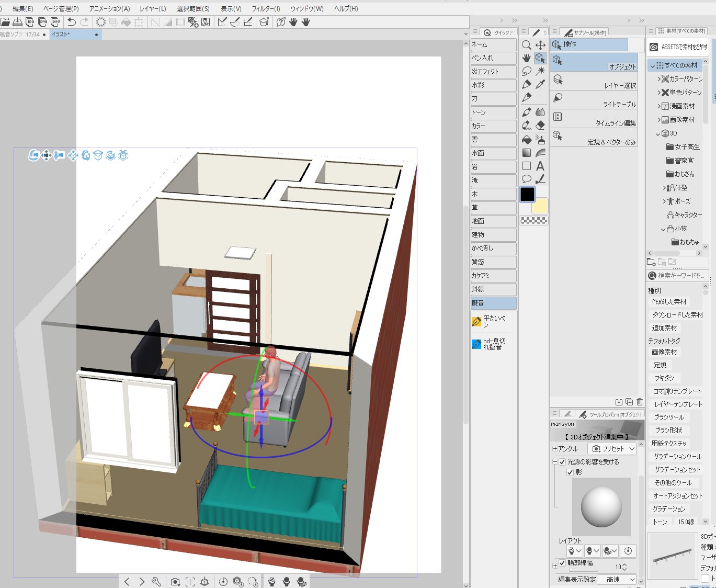This screenshot has width=716, height=588.
Task: Click the 検索キーワード search field
Action: (x=677, y=276)
